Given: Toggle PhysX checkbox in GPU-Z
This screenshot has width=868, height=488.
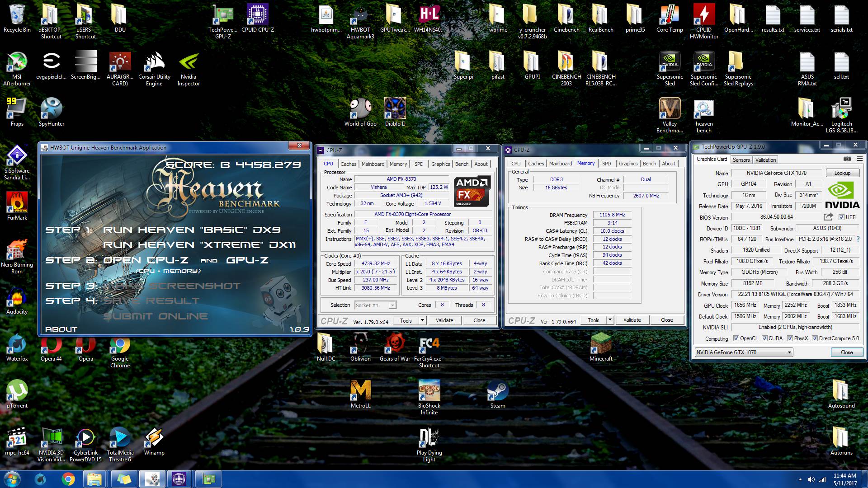Looking at the screenshot, I should pos(790,338).
